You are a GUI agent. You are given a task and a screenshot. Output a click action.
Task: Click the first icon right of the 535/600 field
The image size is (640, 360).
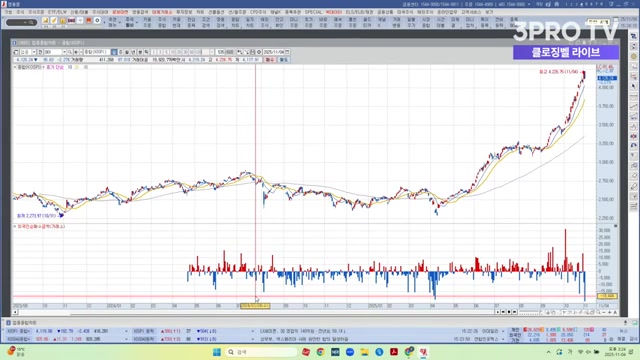pos(239,52)
